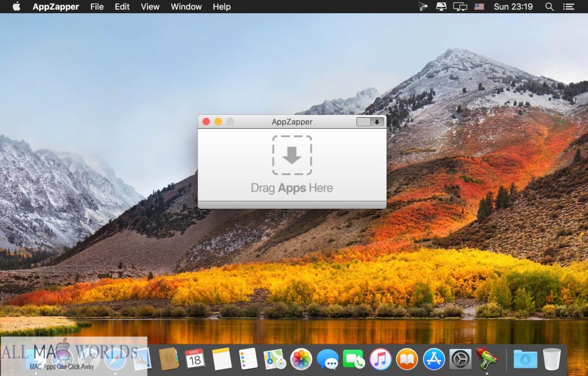Minimize the AppZapper window with the yellow button
This screenshot has width=588, height=376.
pyautogui.click(x=218, y=122)
